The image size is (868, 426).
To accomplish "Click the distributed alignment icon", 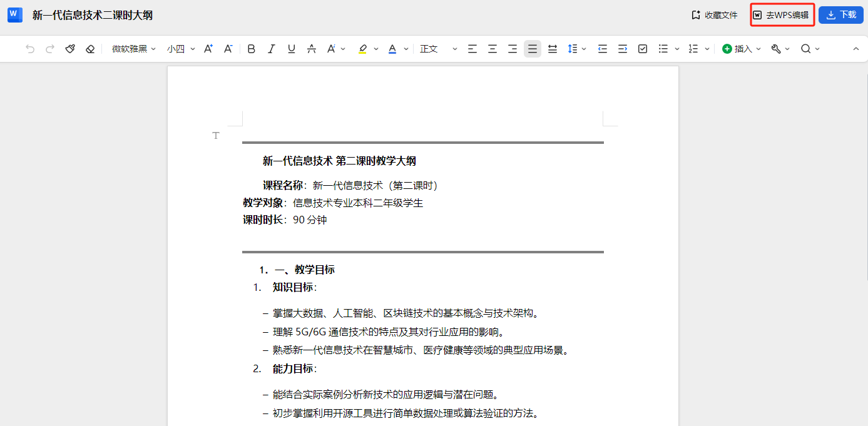I will coord(553,49).
